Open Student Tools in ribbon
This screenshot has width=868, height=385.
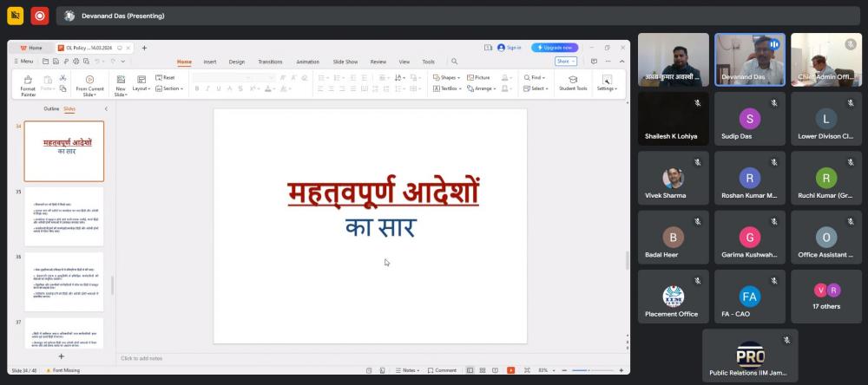[573, 80]
